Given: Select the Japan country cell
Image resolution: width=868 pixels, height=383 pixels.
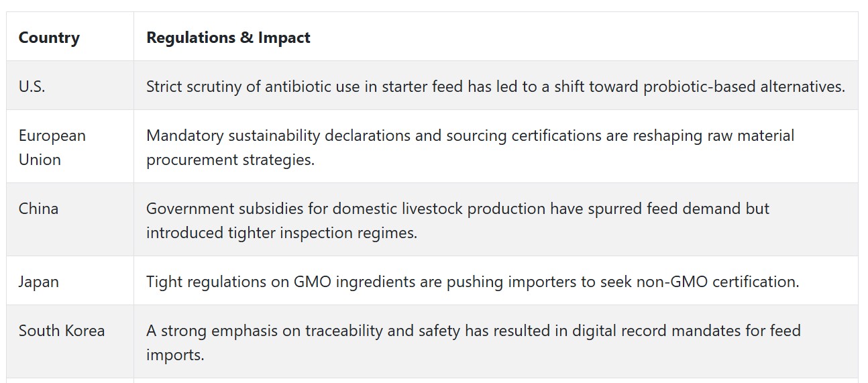Looking at the screenshot, I should [70, 281].
